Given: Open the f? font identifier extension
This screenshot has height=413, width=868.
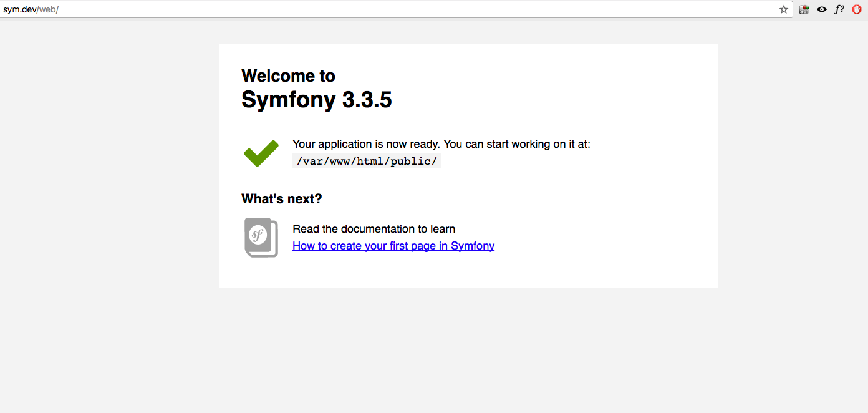Looking at the screenshot, I should pos(839,9).
